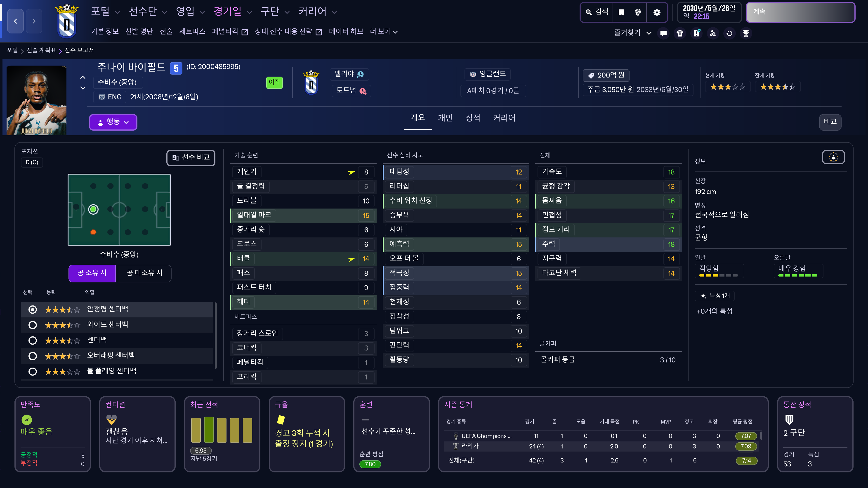Click the globe world icon

click(637, 12)
